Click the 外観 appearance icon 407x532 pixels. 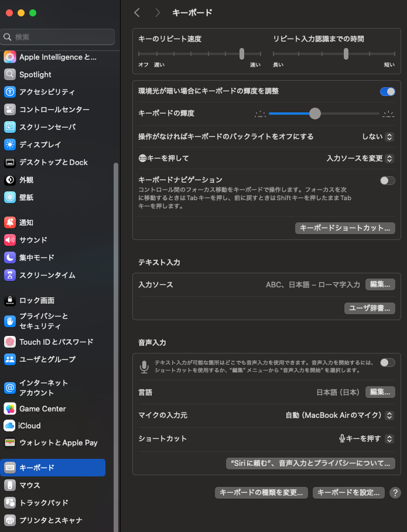point(10,180)
